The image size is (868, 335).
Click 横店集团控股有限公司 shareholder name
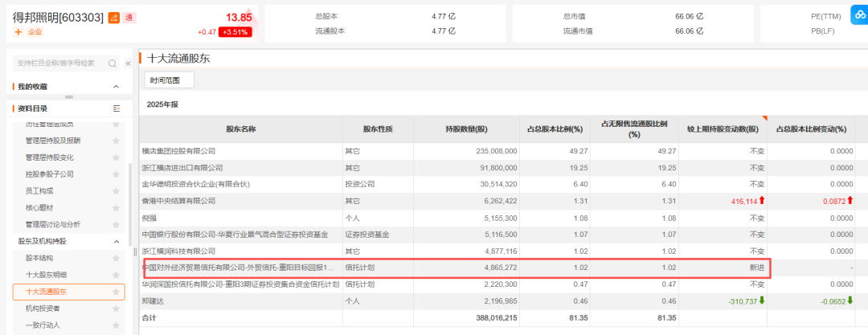click(179, 150)
